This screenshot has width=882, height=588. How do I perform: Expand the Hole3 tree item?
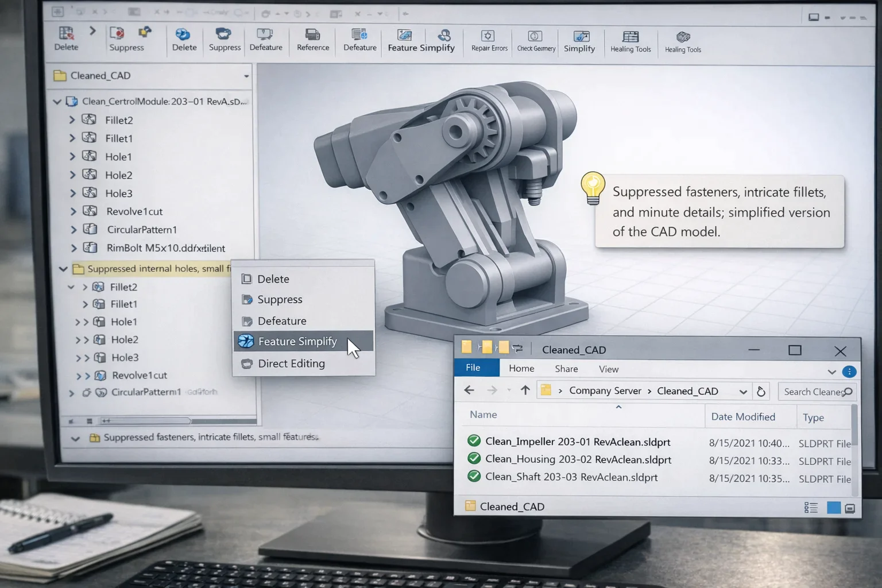[x=71, y=193]
